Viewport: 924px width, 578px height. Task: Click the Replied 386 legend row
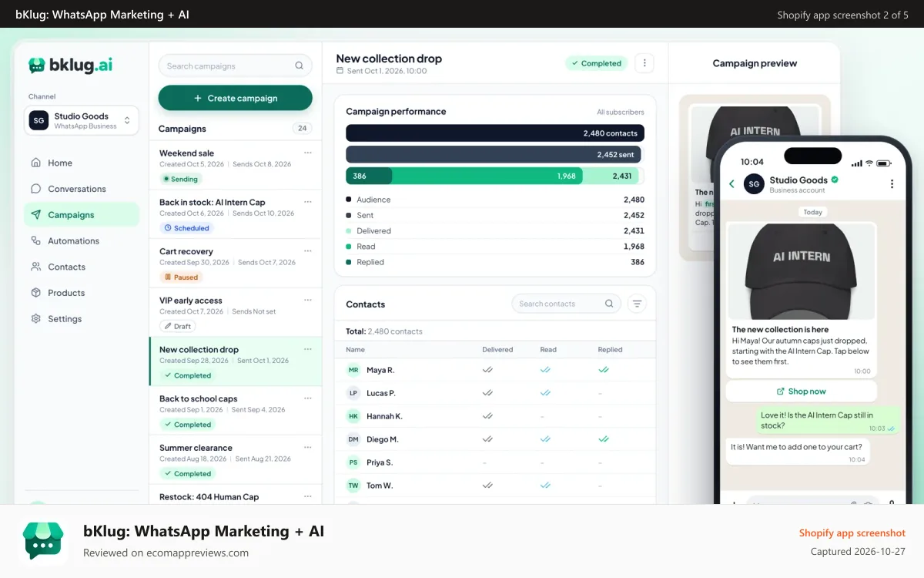pyautogui.click(x=495, y=262)
